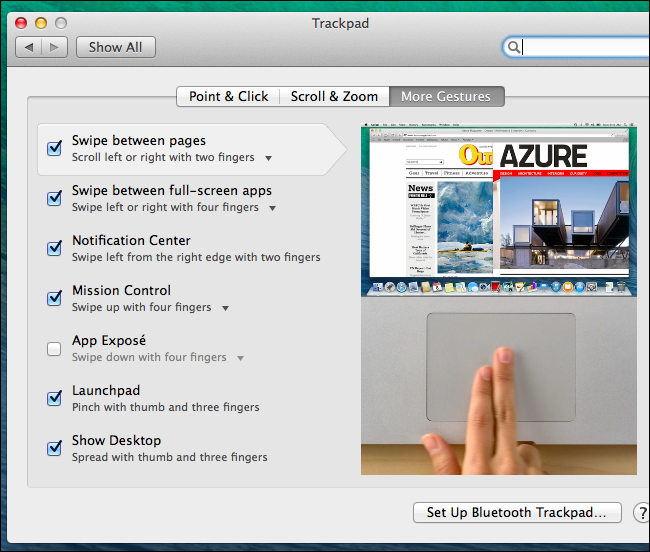Select the 'Notification Center' gesture label
The height and width of the screenshot is (552, 650).
(131, 240)
